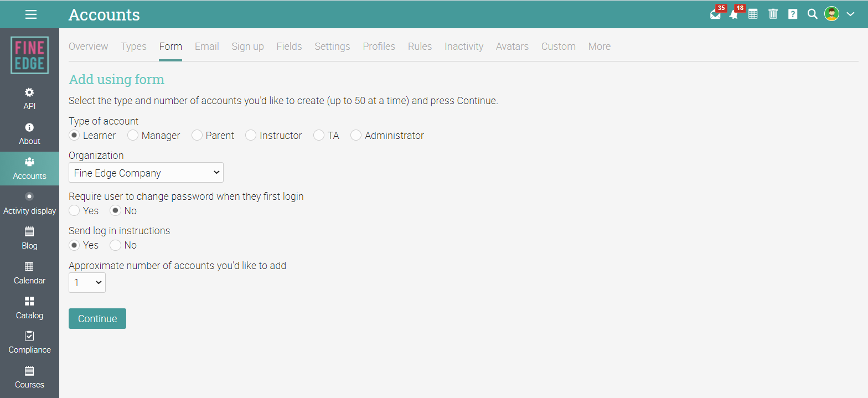Viewport: 868px width, 398px height.
Task: Open Blog in the sidebar
Action: click(x=29, y=239)
